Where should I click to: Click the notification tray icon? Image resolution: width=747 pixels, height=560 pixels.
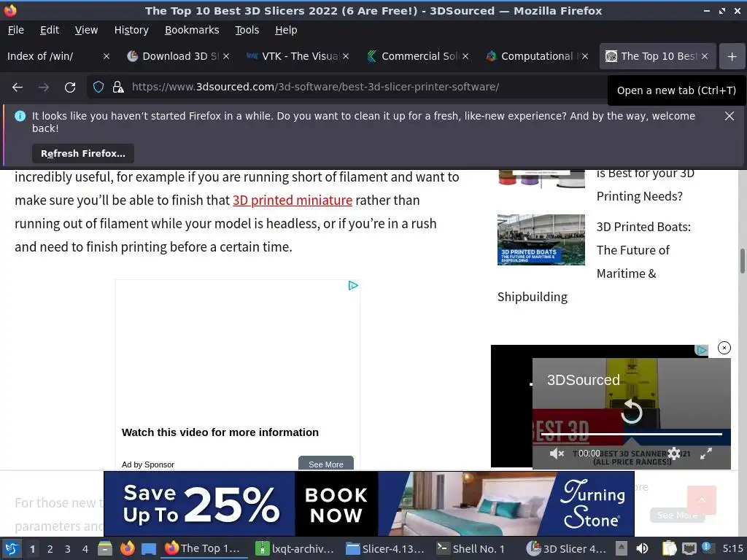[707, 548]
